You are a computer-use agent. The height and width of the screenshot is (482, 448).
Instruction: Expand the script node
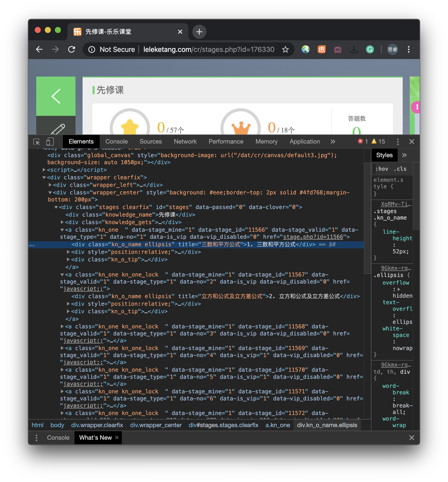(44, 170)
